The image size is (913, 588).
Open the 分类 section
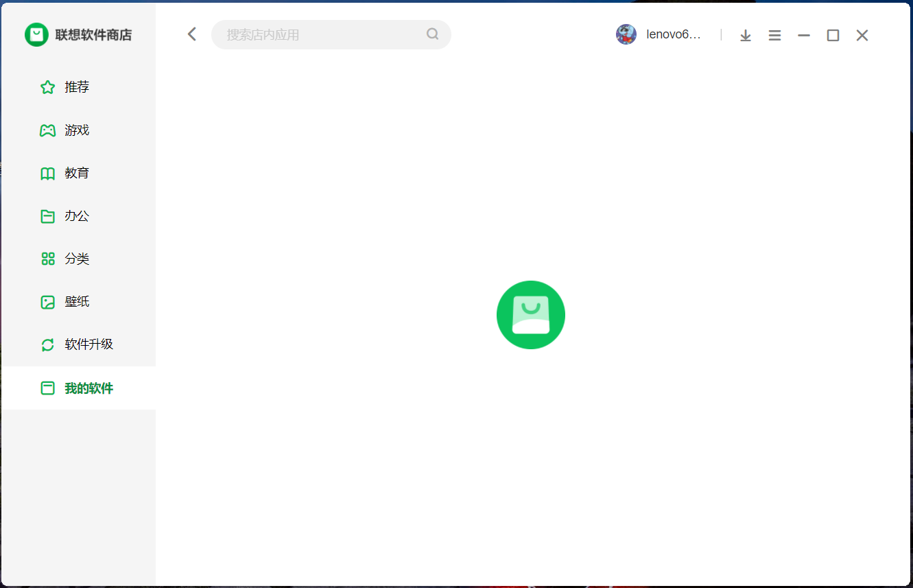(x=78, y=259)
